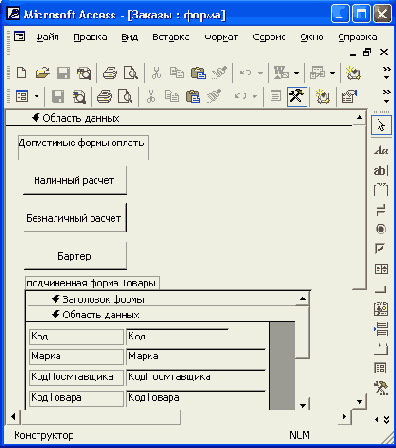Click the Field List icon
Viewport: 396px width, 448px height.
click(x=275, y=97)
